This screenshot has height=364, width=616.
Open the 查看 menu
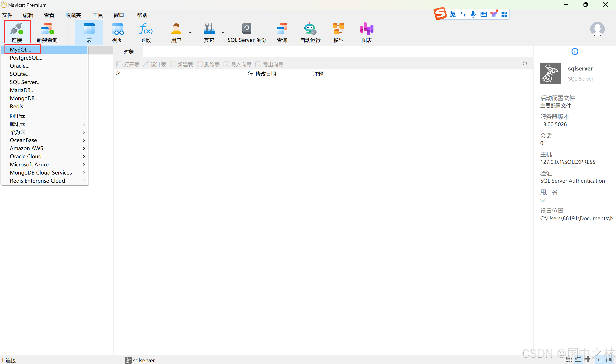49,15
